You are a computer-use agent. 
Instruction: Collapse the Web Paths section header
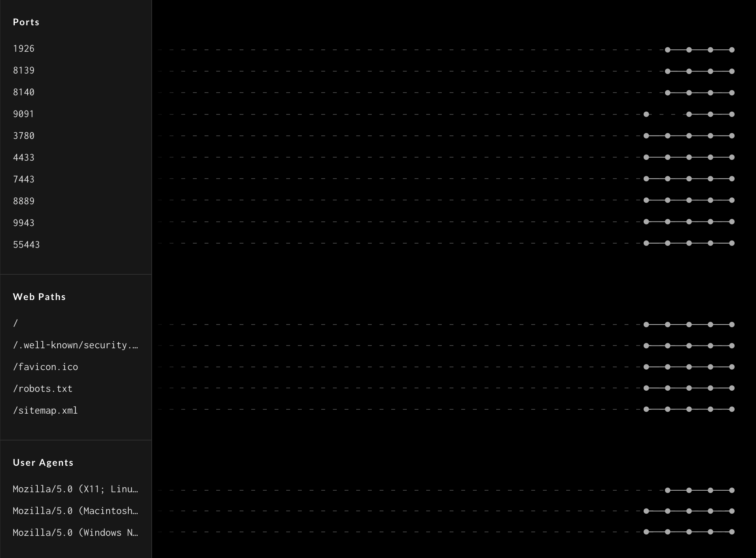[39, 297]
